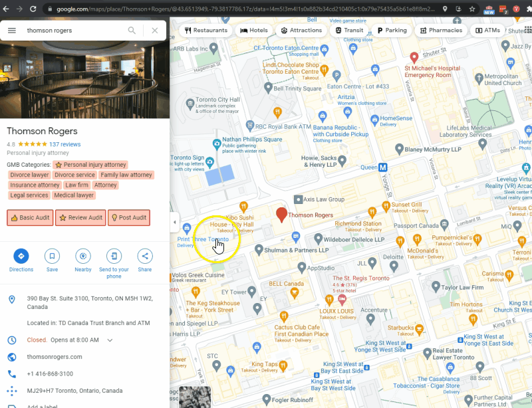Click the Shulman & Partners LLP pin

(x=259, y=250)
